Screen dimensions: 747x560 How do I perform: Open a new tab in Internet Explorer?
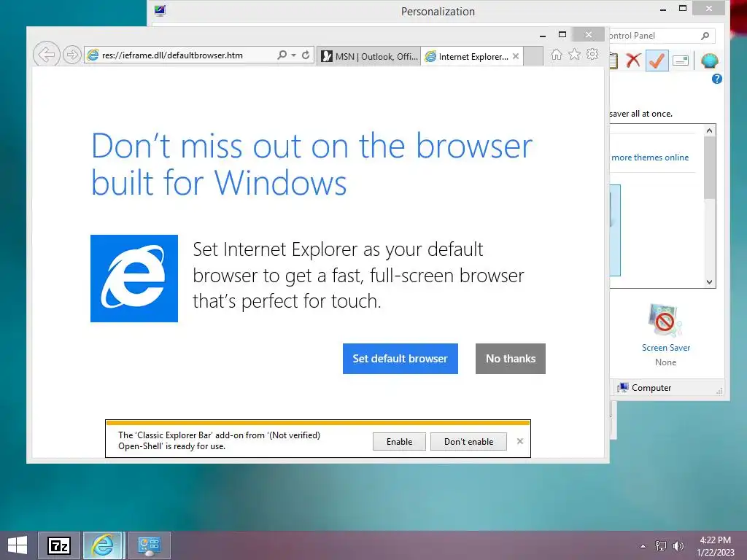point(533,56)
